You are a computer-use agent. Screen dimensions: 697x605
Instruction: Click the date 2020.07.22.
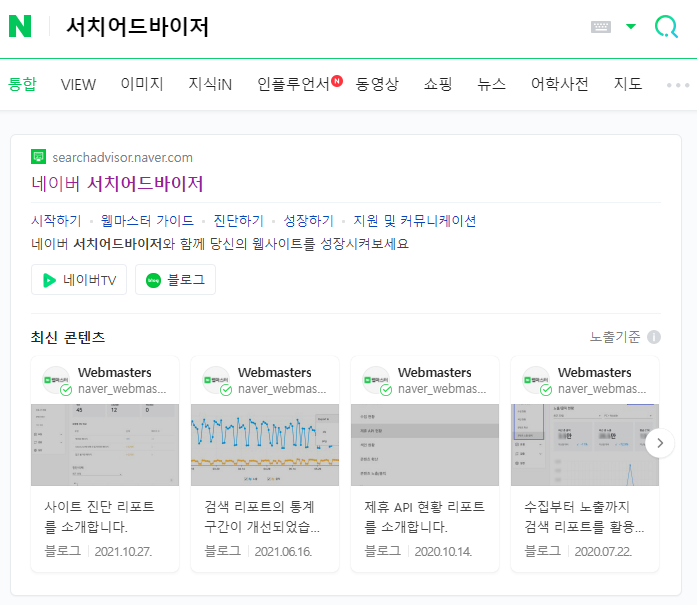coord(603,552)
